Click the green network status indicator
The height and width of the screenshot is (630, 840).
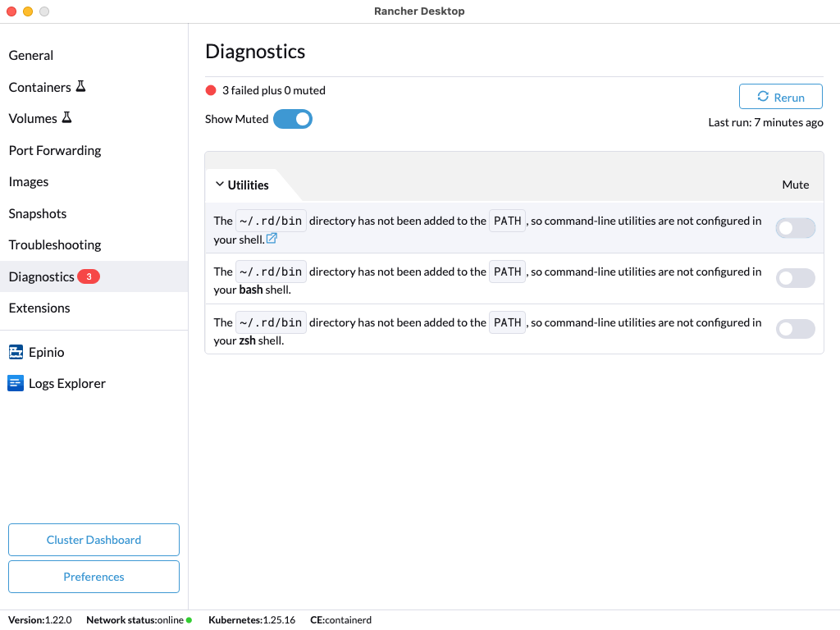(189, 620)
